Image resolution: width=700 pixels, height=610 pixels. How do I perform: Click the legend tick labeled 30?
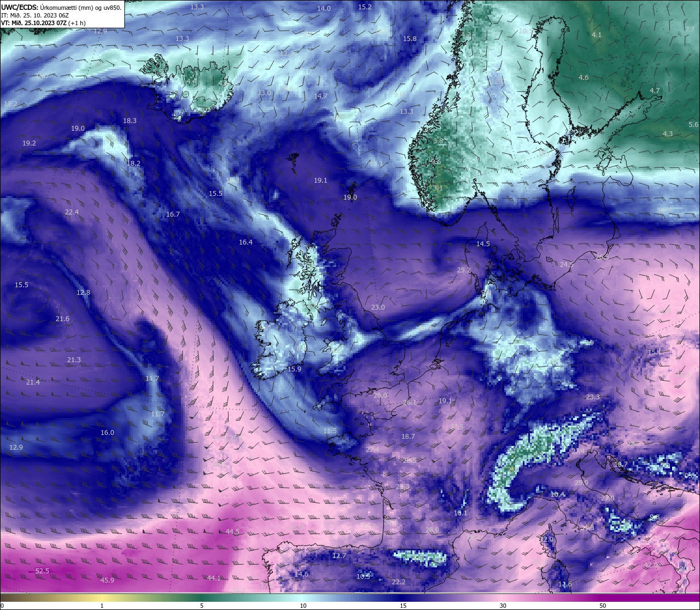coord(503,606)
